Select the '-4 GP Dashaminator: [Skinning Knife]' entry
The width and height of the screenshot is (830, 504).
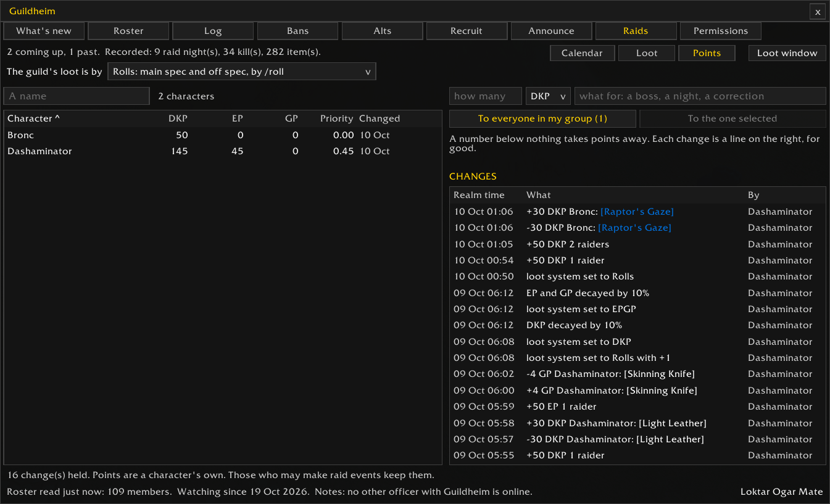click(x=637, y=374)
